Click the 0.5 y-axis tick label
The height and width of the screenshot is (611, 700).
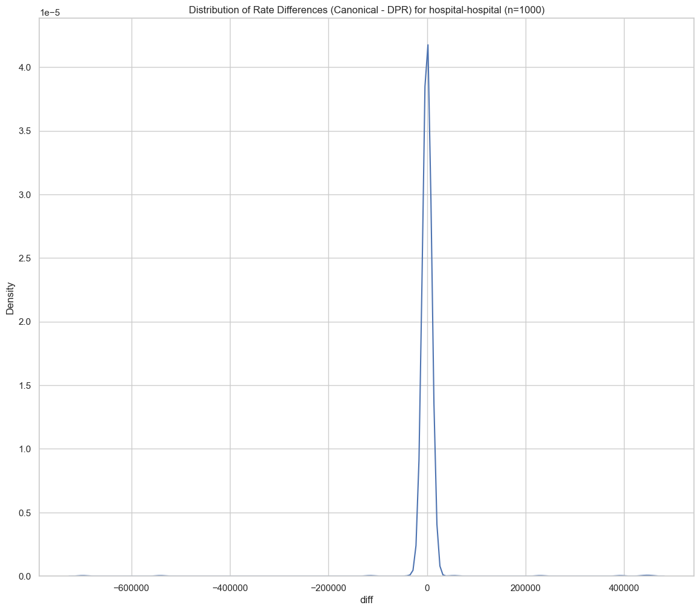click(x=25, y=513)
